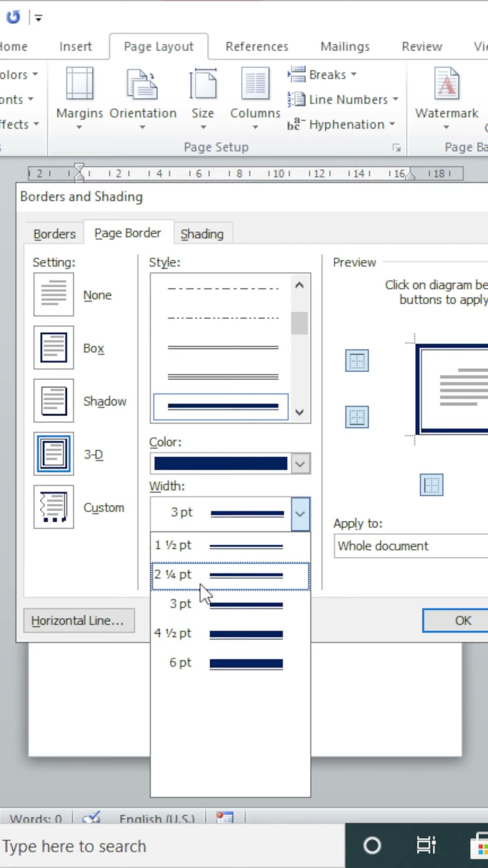Choose the thick solid line style
Screen dimensions: 488x868
[221, 406]
